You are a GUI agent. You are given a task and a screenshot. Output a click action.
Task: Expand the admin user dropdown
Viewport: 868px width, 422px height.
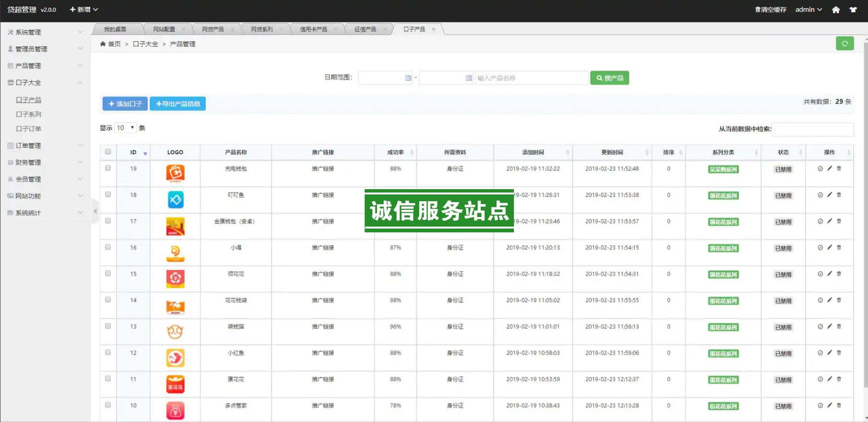pos(809,10)
